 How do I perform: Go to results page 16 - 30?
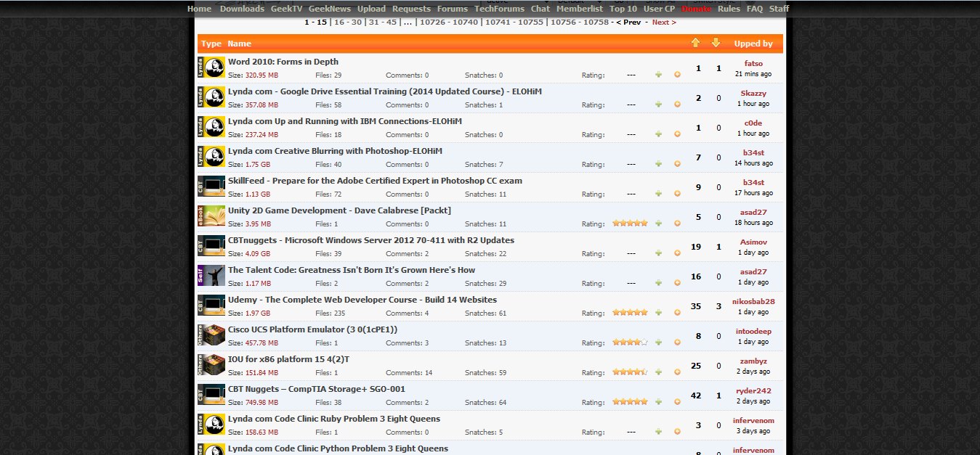click(x=348, y=22)
